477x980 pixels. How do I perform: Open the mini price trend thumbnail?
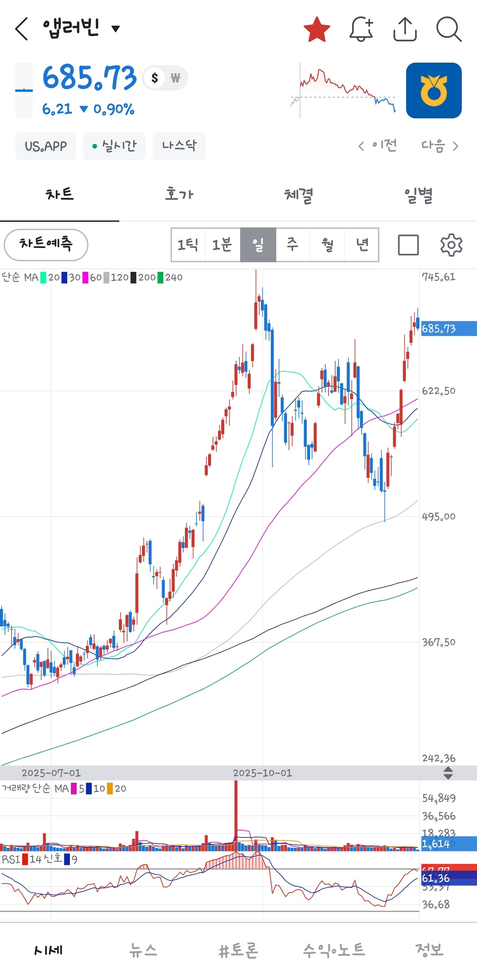click(x=343, y=91)
